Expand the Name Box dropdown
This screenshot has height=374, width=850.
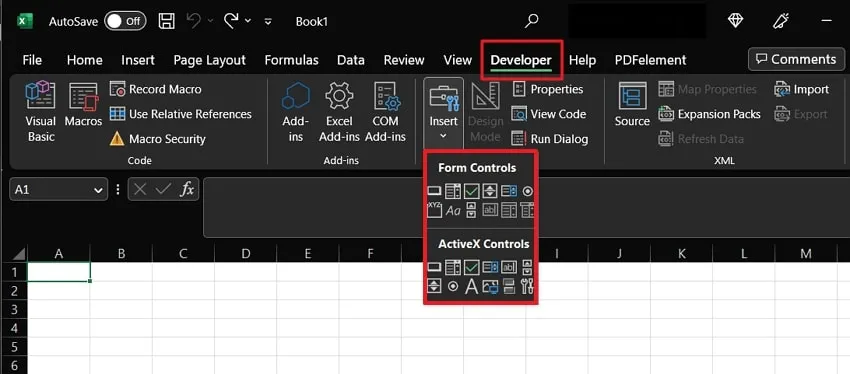[x=98, y=190]
